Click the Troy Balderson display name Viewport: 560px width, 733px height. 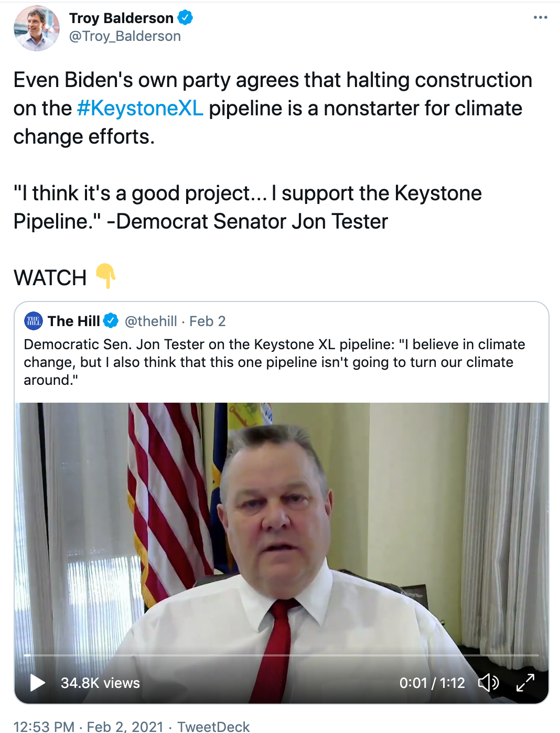(x=121, y=18)
